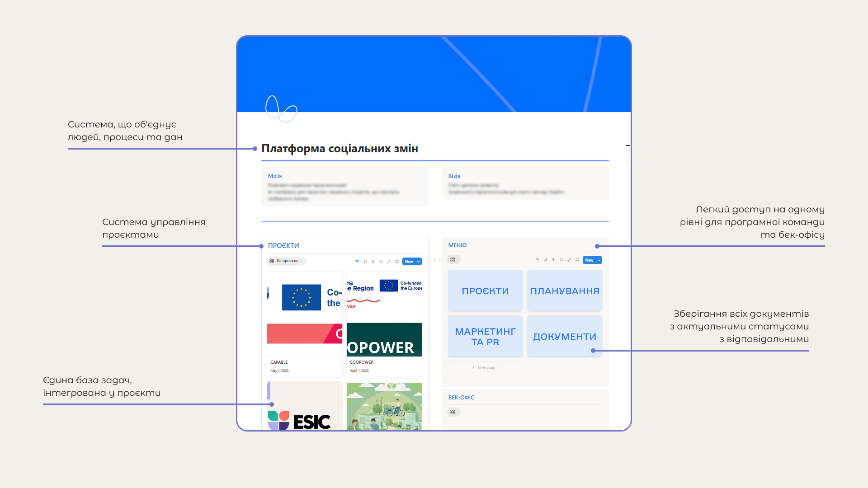This screenshot has height=488, width=868.
Task: Click the drag handle dots beside МЕНЮ block
Action: click(440, 260)
